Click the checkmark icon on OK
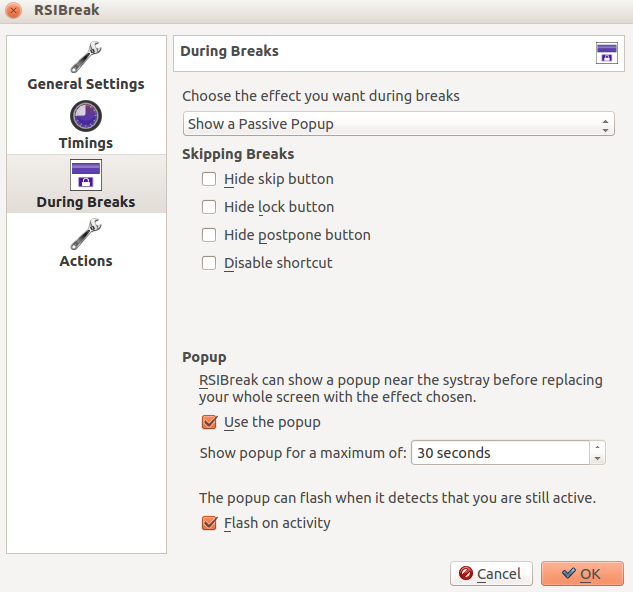Viewport: 633px width, 592px height. tap(569, 573)
